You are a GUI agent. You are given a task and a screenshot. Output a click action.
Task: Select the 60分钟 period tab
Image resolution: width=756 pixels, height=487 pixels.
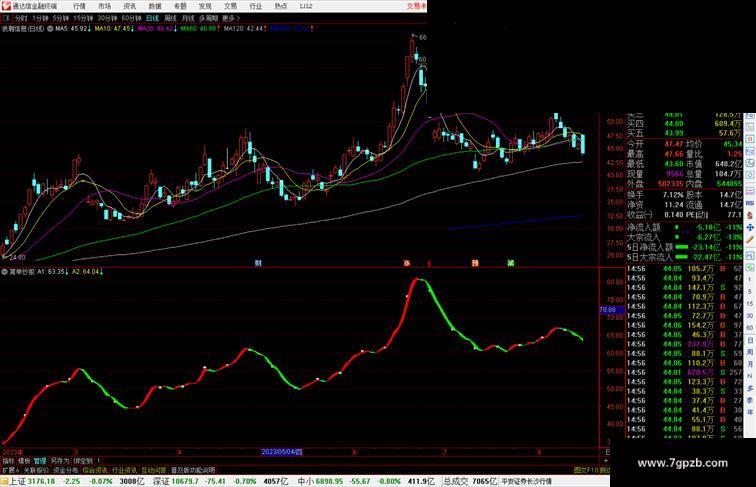click(131, 18)
